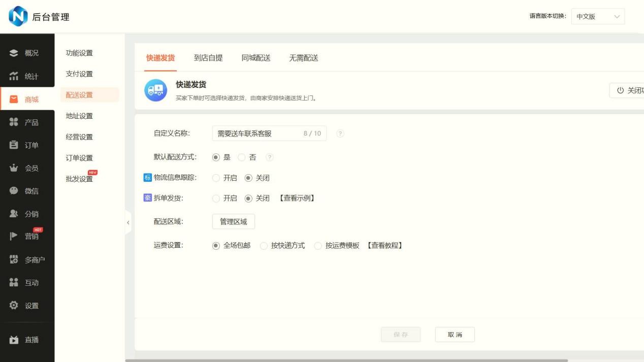644x362 pixels.
Task: Click the 设置 gear icon in sidebar
Action: click(14, 306)
